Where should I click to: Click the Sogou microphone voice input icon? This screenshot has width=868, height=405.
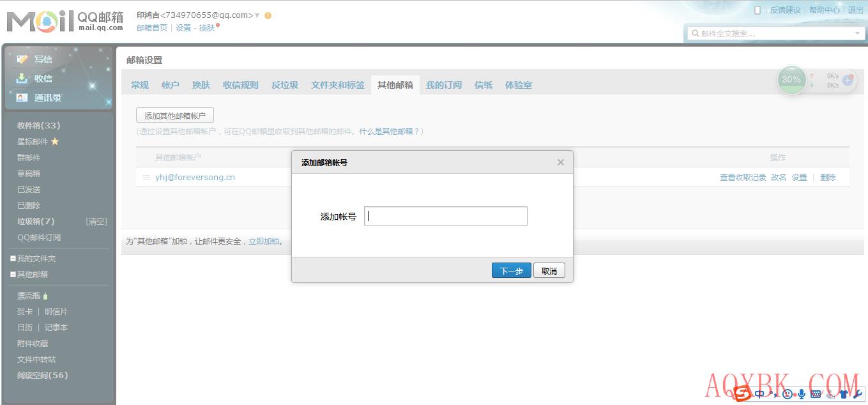[802, 394]
